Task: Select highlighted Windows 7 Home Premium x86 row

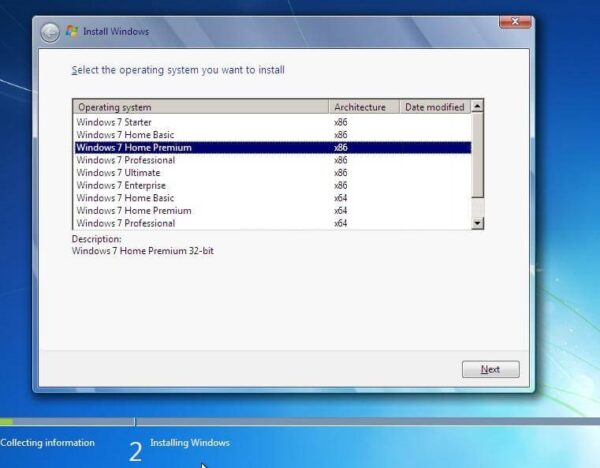Action: (x=273, y=147)
